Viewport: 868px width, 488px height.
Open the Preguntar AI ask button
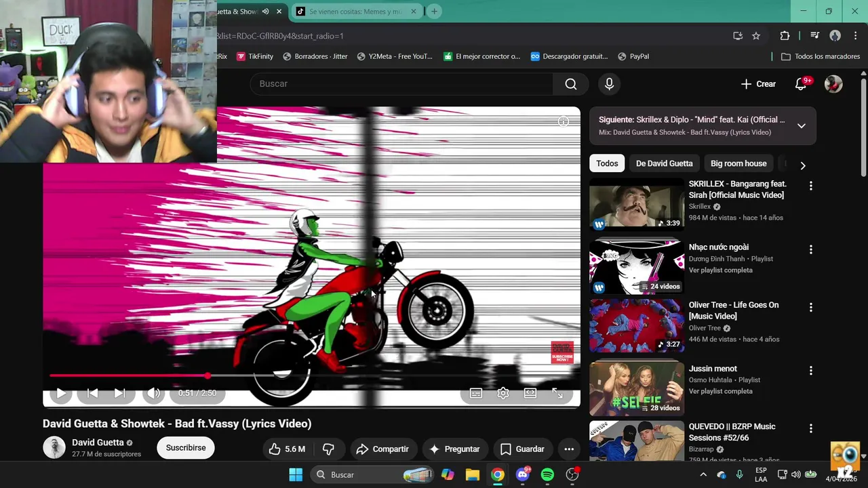(454, 449)
